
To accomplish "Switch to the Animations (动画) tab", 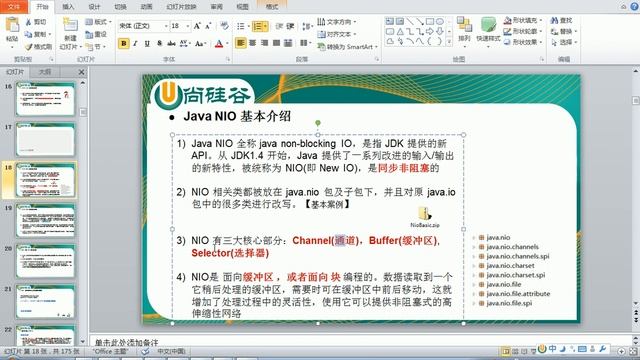I will click(x=146, y=7).
